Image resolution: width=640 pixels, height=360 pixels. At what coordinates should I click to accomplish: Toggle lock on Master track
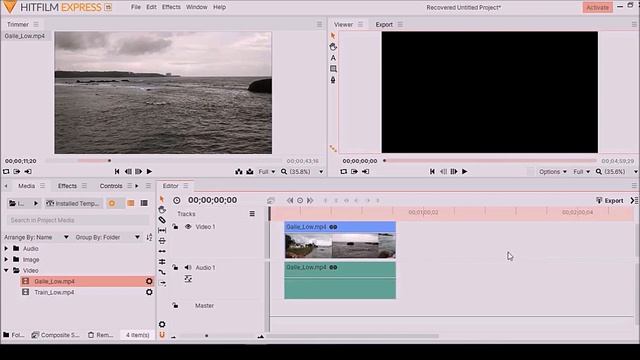point(175,305)
